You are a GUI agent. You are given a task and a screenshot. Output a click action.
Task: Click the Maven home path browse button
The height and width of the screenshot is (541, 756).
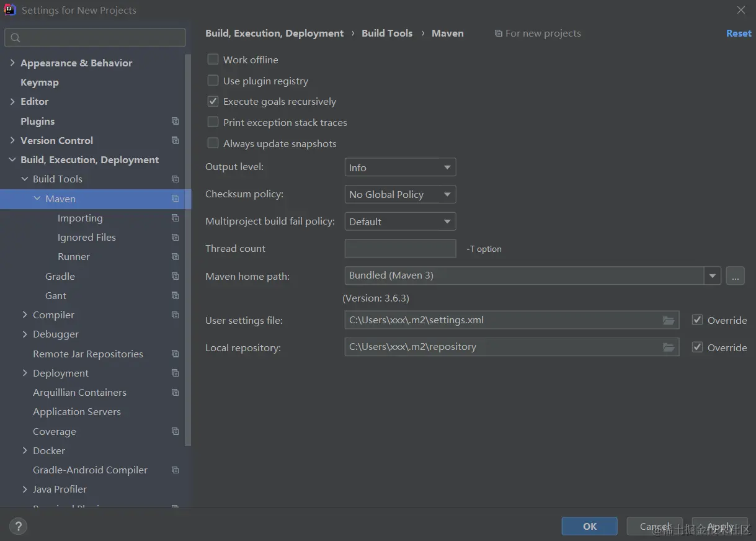[x=735, y=276]
